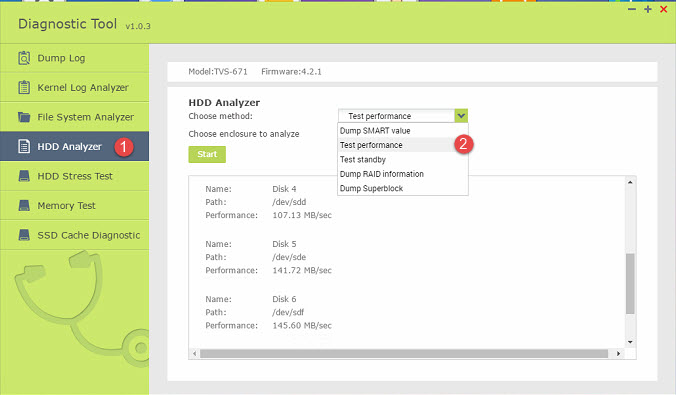Screen dimensions: 676x395
Task: Click the Model:TVS-671 text
Action: click(x=218, y=72)
